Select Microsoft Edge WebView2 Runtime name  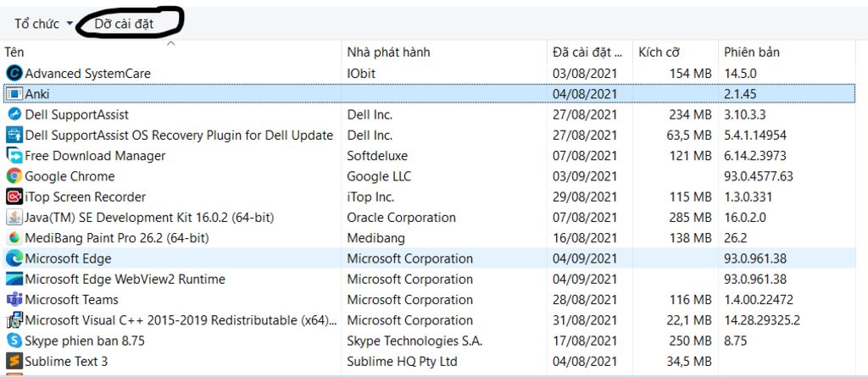pyautogui.click(x=125, y=279)
